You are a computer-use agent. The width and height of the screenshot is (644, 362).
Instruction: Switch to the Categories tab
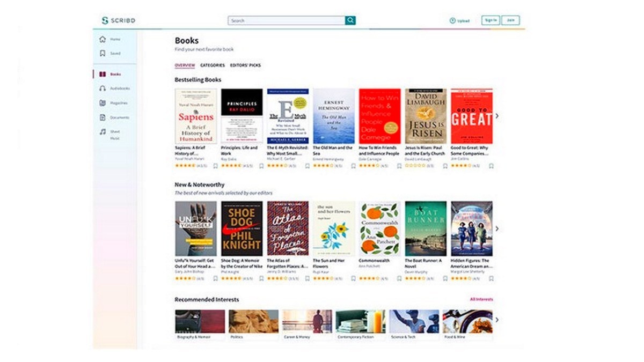[x=213, y=65]
